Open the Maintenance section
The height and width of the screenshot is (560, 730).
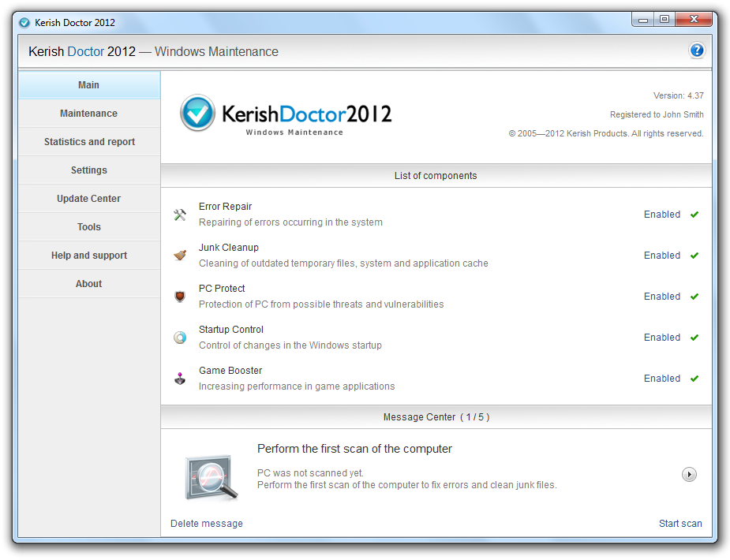[x=88, y=114]
